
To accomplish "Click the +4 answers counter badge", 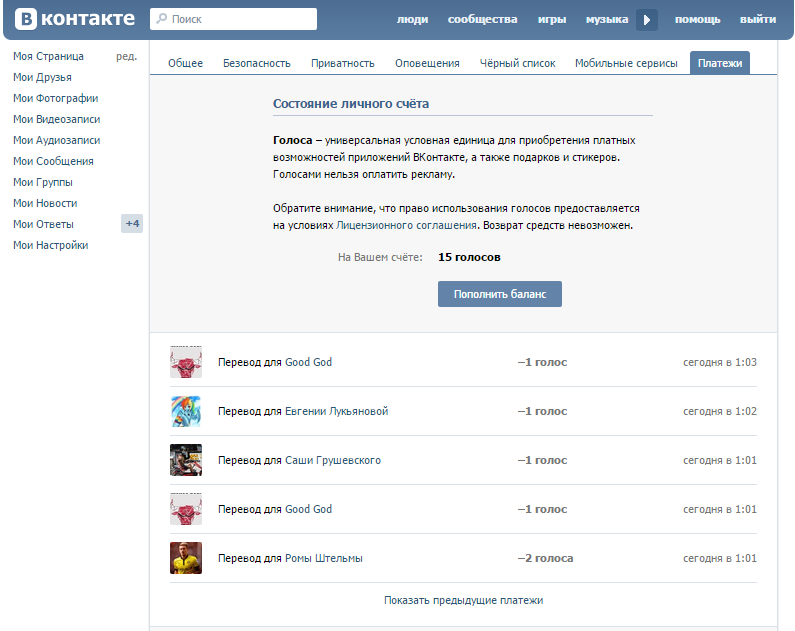I will (x=132, y=224).
